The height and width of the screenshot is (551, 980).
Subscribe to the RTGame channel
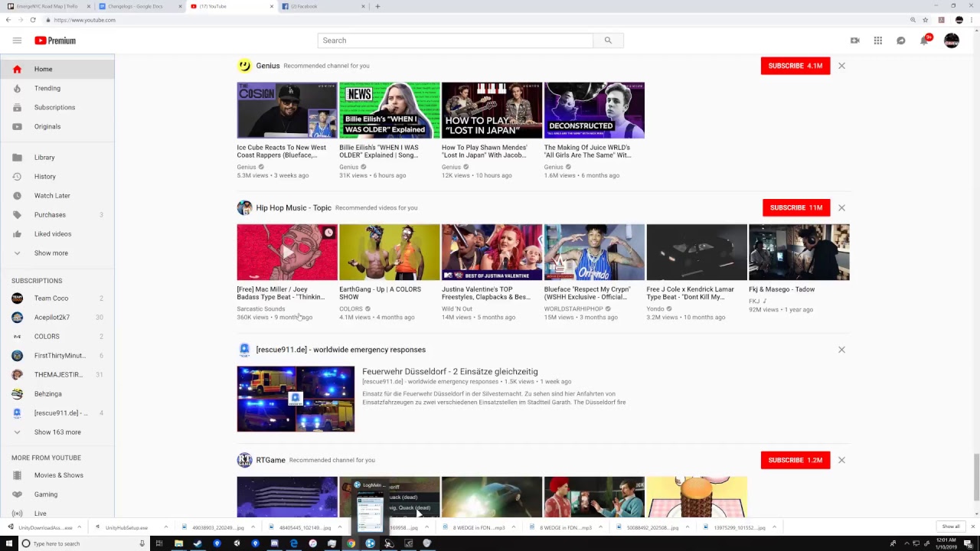[x=795, y=460]
